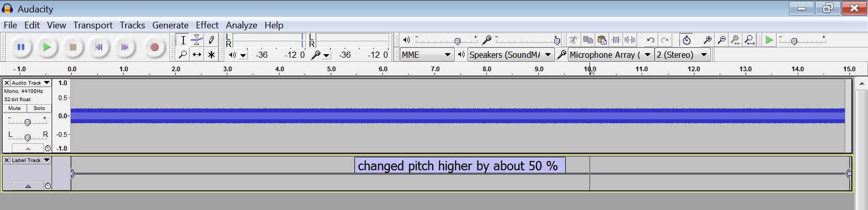Mute the Audio Track

click(x=14, y=108)
